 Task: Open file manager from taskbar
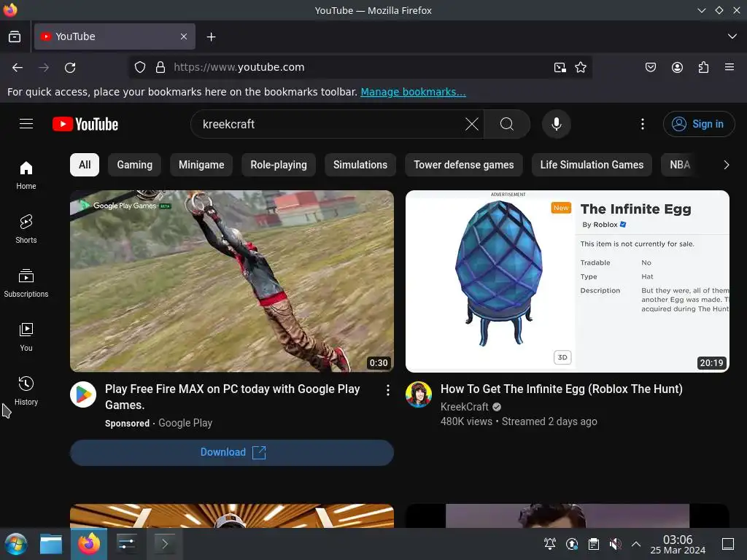pos(51,544)
